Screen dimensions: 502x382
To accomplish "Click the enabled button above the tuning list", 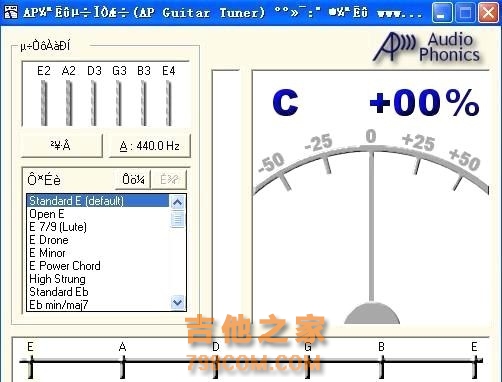I will point(133,180).
